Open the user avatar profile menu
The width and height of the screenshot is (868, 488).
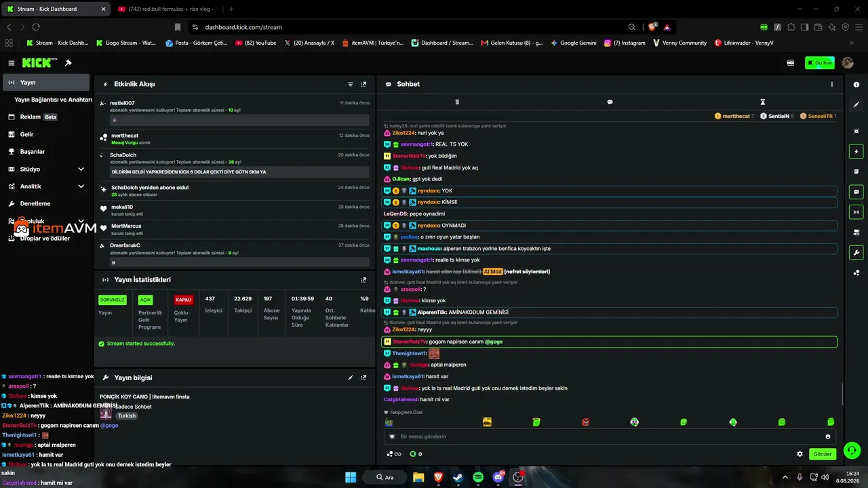(848, 63)
